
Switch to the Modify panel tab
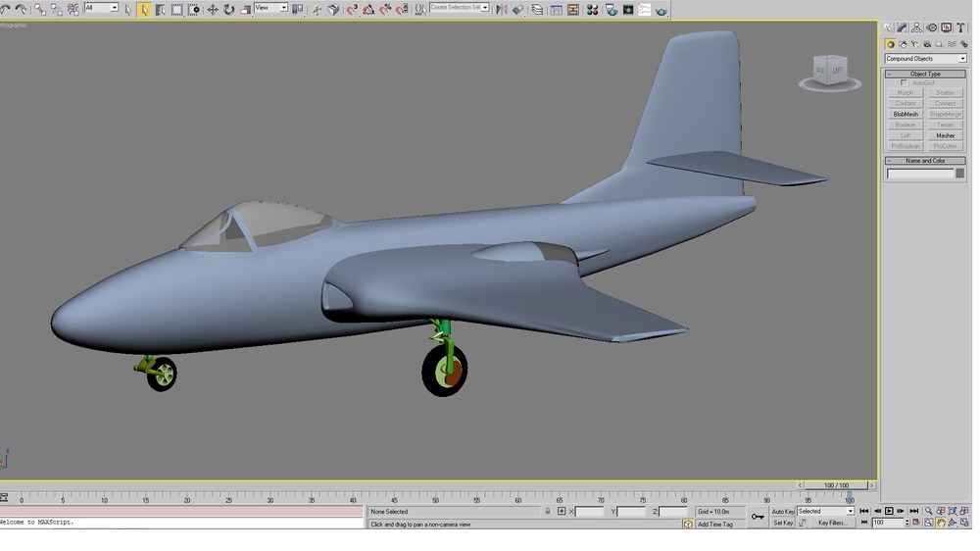[902, 27]
